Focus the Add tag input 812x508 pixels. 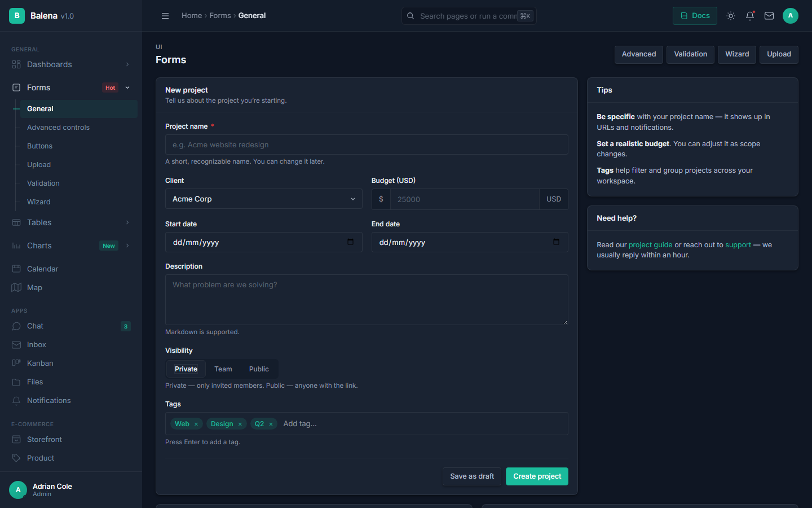[423, 424]
